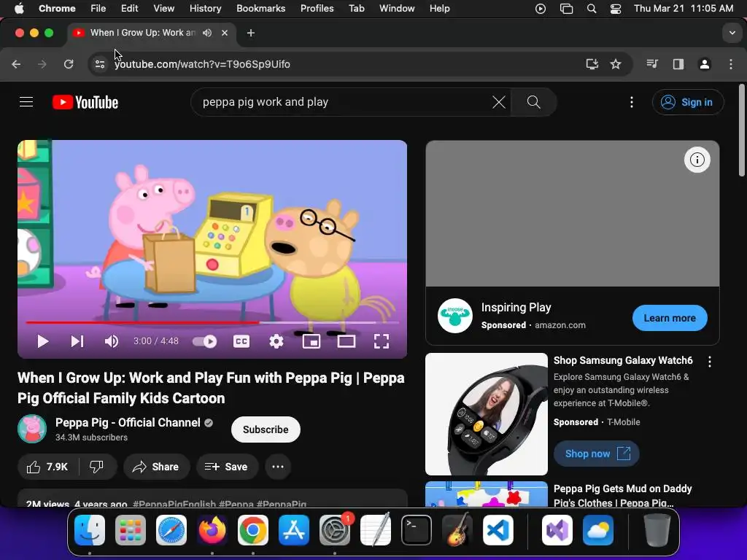Open Chrome profile button

[704, 64]
